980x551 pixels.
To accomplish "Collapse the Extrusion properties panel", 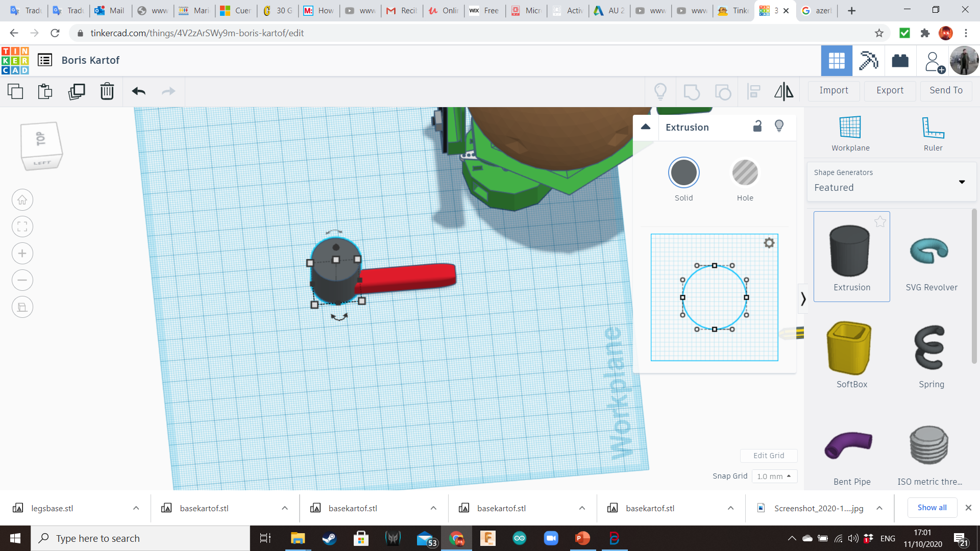I will tap(645, 127).
